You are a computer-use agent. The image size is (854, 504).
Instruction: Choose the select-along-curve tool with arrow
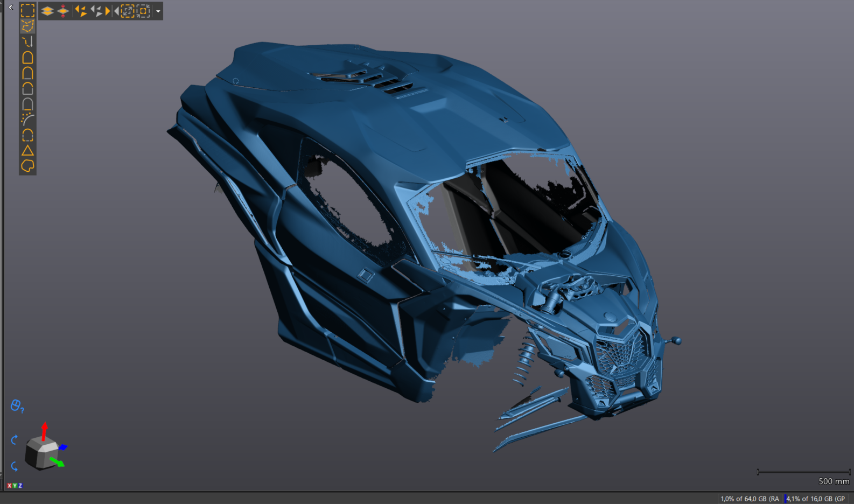coord(27,41)
